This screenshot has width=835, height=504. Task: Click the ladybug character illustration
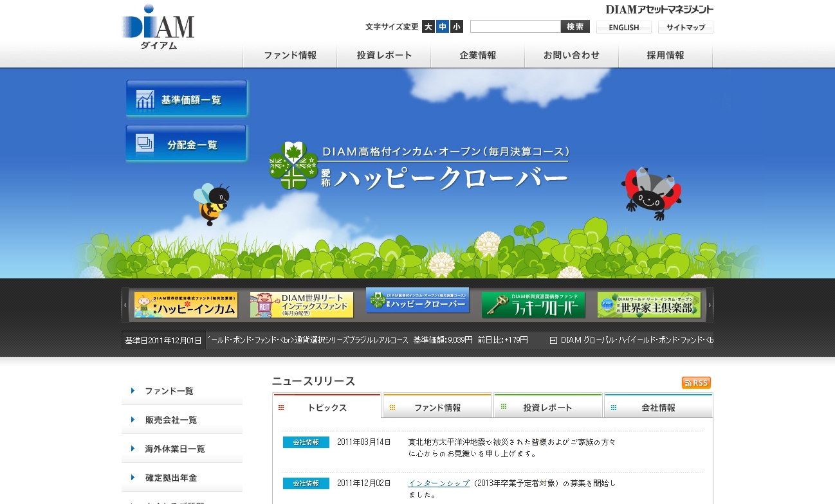[651, 193]
